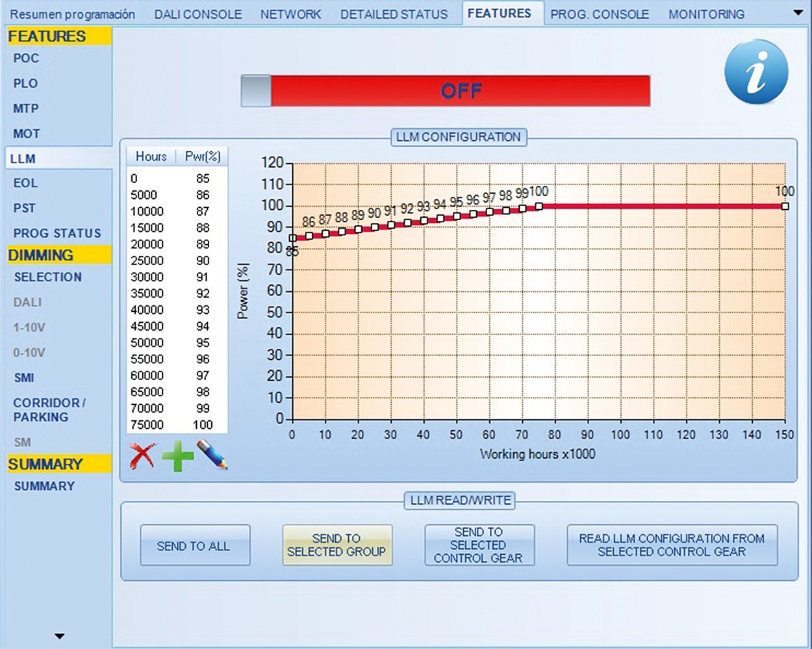Expand the tab overflow arrow at top right
812x649 pixels.
[798, 13]
